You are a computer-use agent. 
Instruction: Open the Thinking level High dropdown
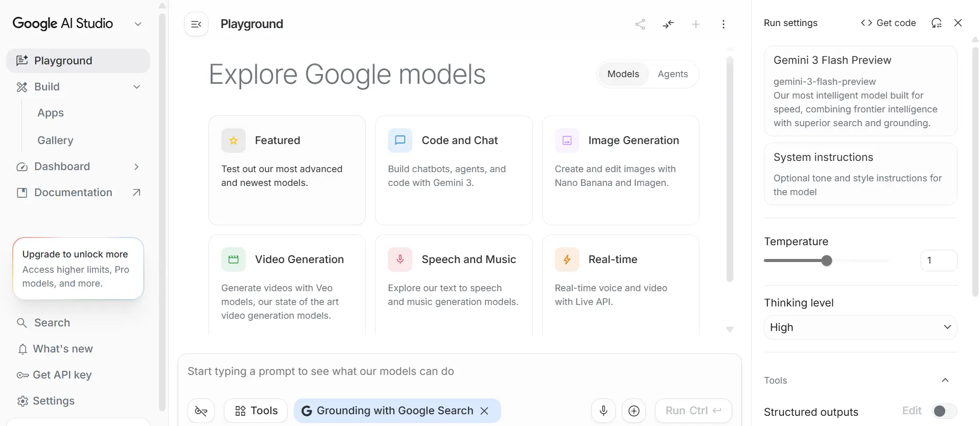click(x=860, y=327)
